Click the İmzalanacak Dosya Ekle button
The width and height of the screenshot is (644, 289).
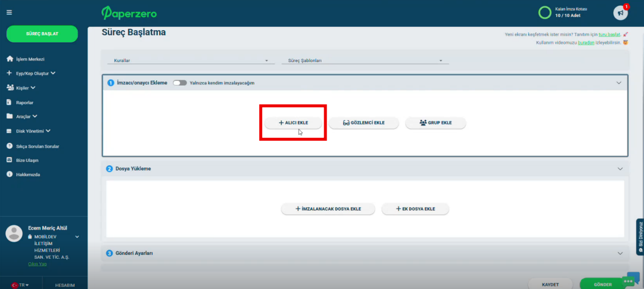(328, 209)
